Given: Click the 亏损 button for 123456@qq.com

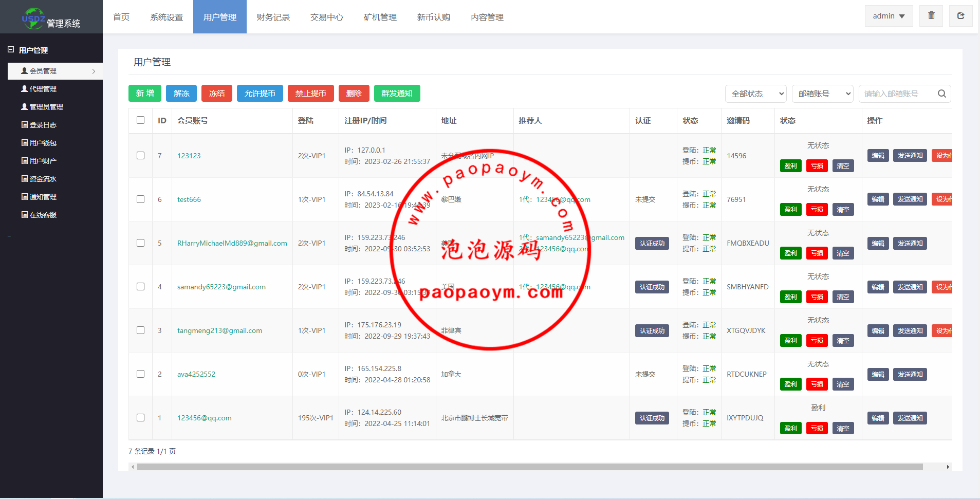Looking at the screenshot, I should (x=817, y=428).
